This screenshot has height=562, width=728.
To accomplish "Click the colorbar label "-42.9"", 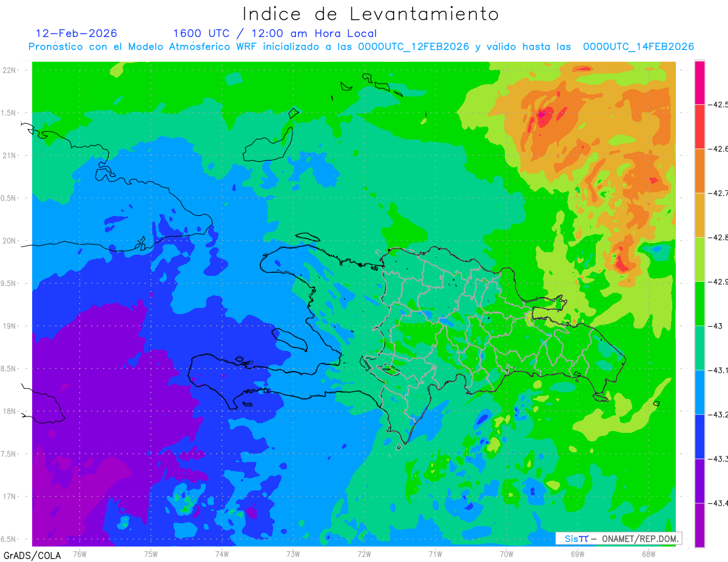I will pyautogui.click(x=718, y=282).
